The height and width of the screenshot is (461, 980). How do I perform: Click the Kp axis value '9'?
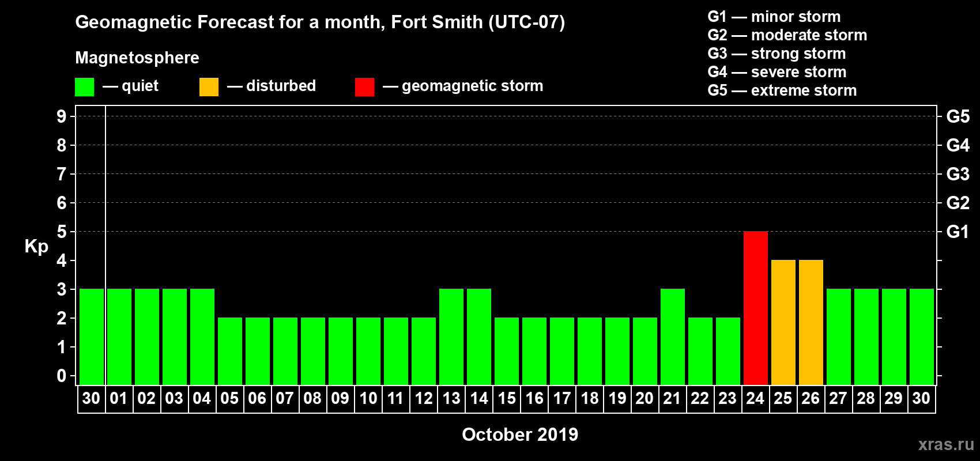click(62, 116)
